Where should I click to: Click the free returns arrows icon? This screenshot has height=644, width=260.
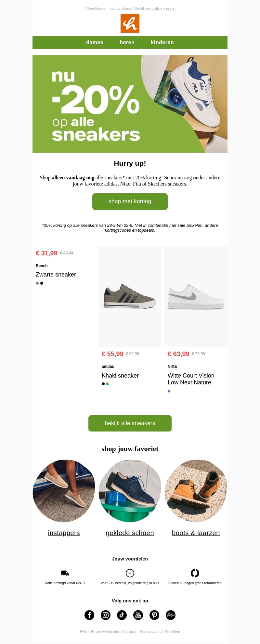[x=195, y=573]
